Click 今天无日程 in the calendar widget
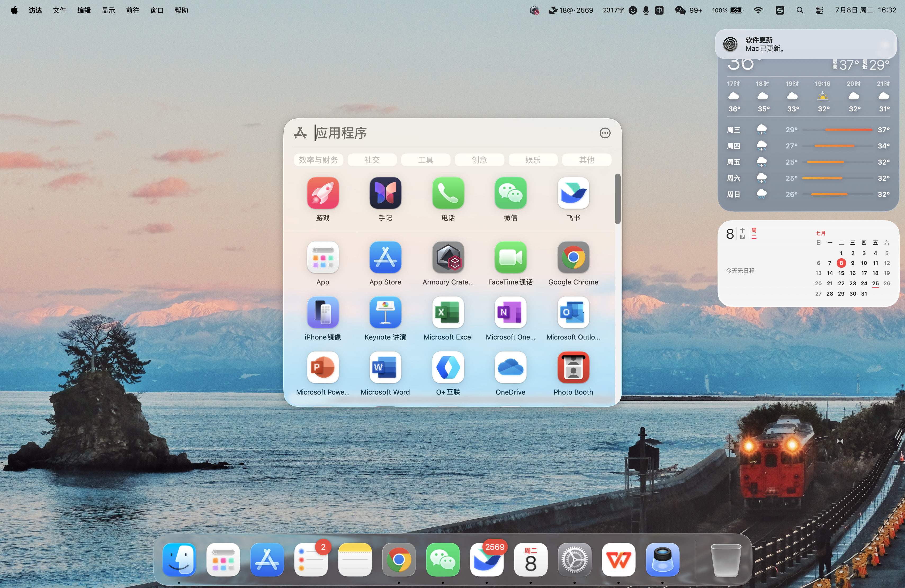Screen dimensions: 905x588 pos(740,271)
